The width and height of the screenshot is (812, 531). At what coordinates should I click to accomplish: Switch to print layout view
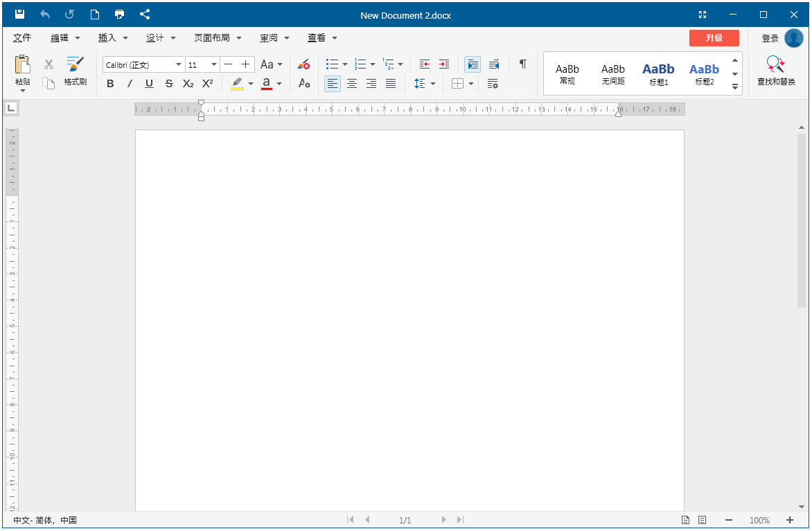click(686, 520)
